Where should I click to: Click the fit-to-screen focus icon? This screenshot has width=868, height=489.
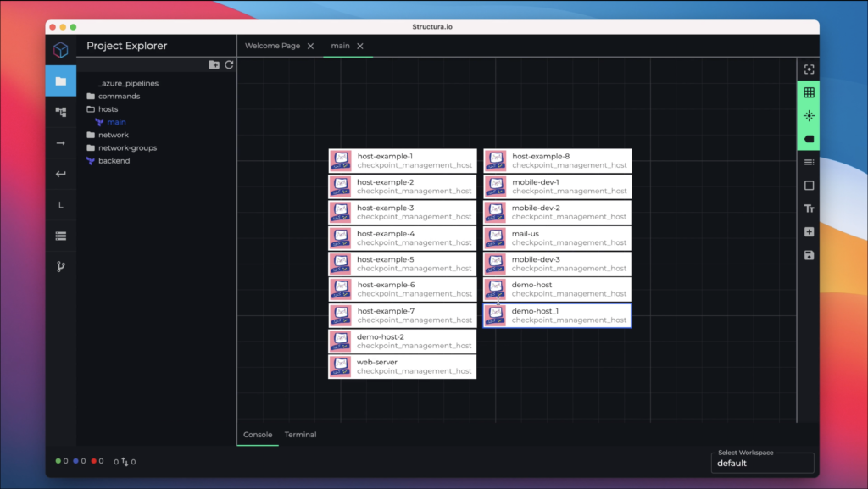809,69
